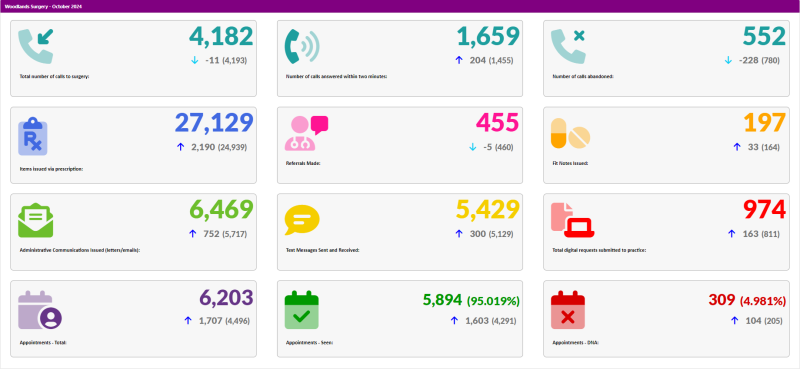Viewport: 800px width, 369px height.
Task: Click the down arrow beside -228 (780)
Action: [x=728, y=60]
